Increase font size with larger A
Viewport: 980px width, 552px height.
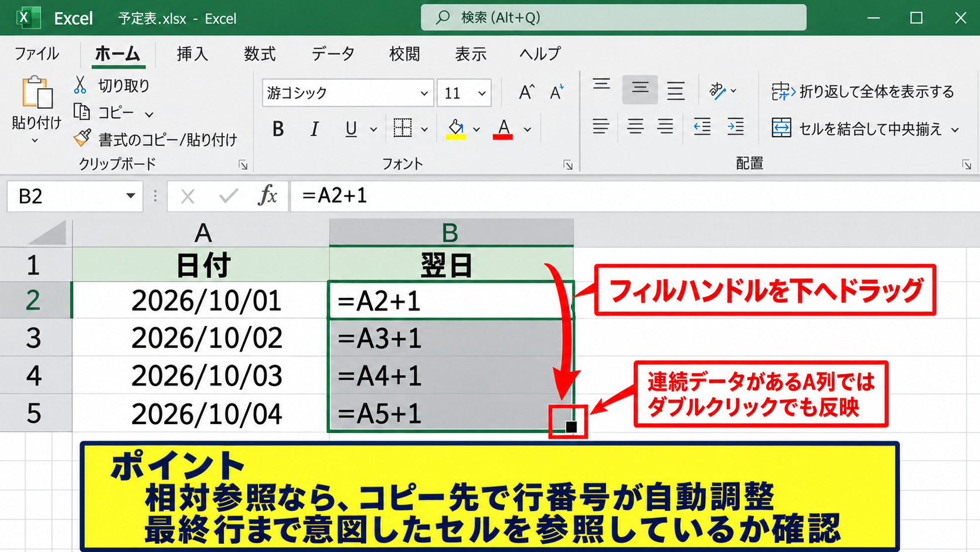526,92
